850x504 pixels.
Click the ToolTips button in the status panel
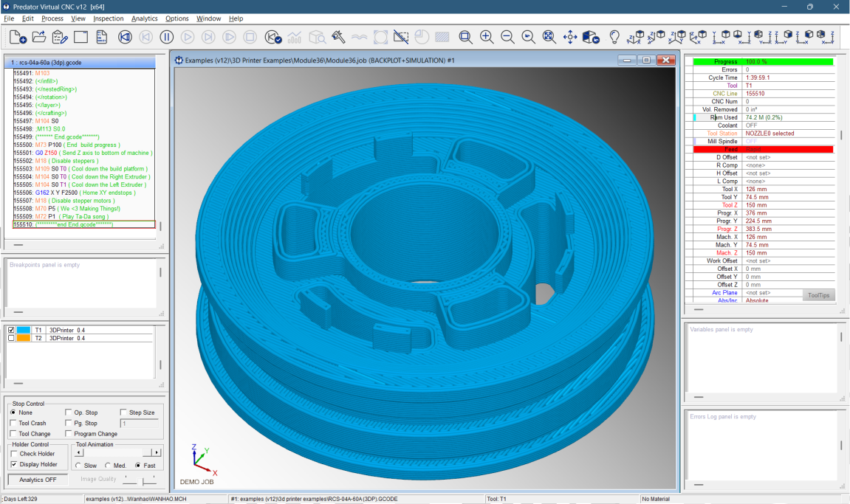point(818,294)
